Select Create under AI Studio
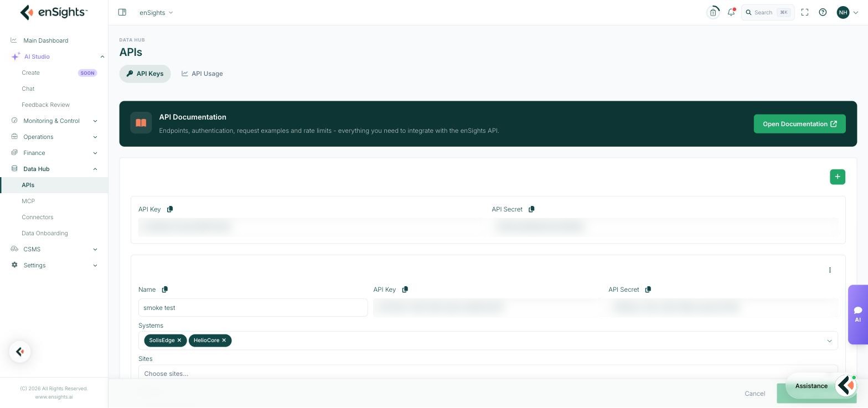The image size is (868, 408). (30, 73)
